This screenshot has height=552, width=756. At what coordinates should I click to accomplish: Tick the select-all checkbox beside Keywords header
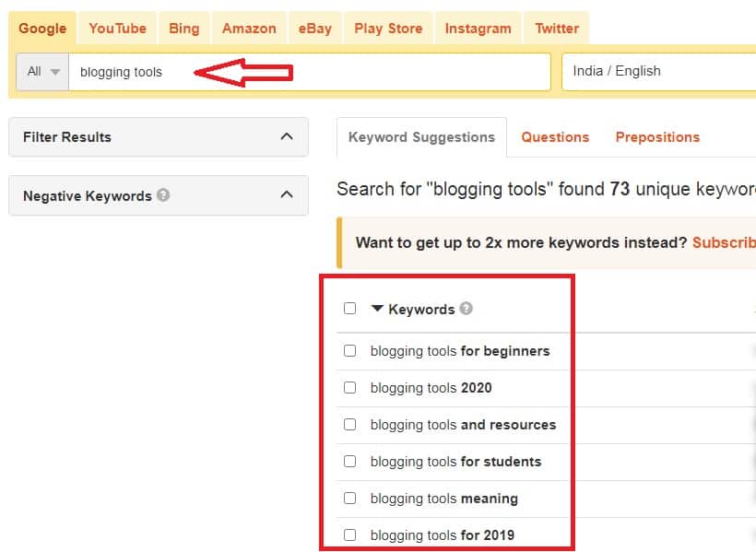(x=350, y=308)
